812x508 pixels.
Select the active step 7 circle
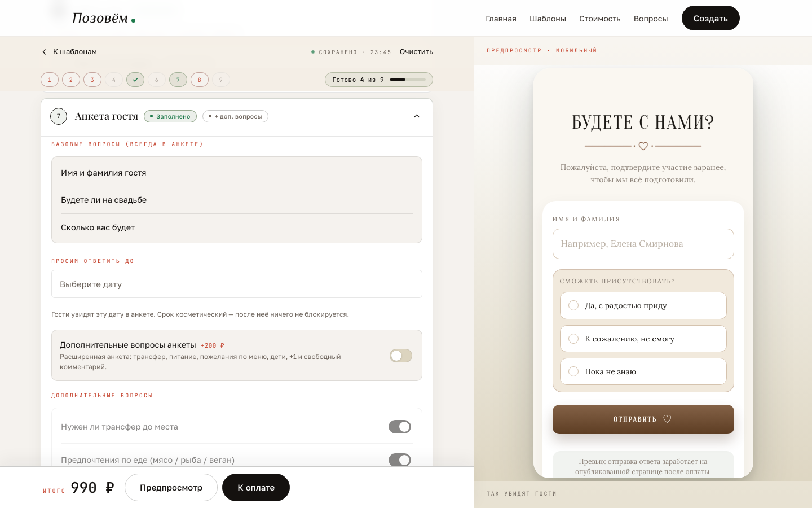click(x=178, y=80)
